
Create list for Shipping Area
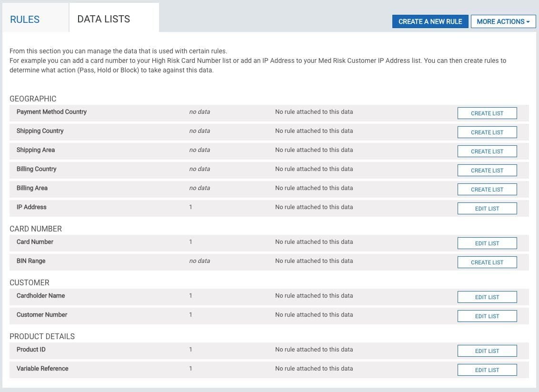click(487, 151)
